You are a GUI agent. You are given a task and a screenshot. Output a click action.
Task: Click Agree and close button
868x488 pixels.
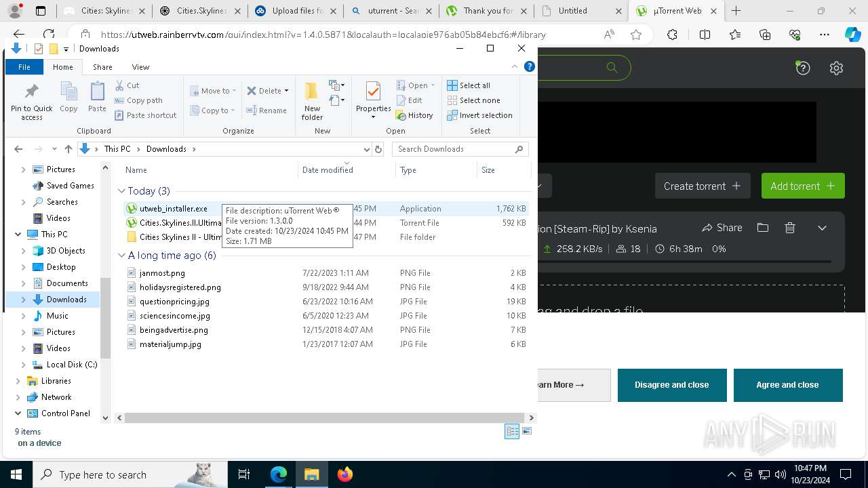pos(788,385)
